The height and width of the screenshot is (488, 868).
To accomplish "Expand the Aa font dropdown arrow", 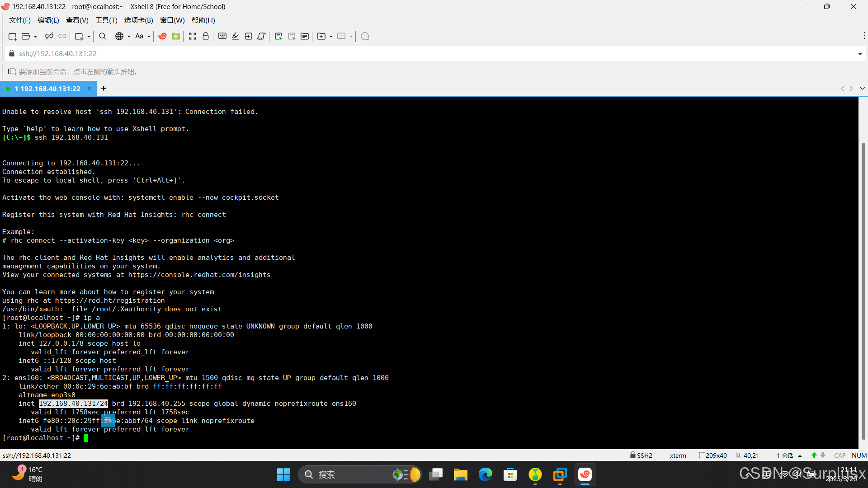I will (x=149, y=37).
